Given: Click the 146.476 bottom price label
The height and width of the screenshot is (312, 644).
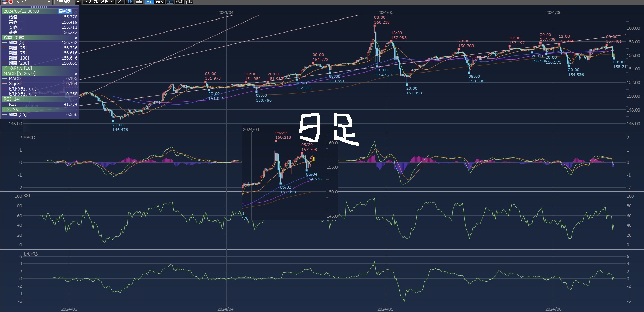Looking at the screenshot, I should 120,130.
